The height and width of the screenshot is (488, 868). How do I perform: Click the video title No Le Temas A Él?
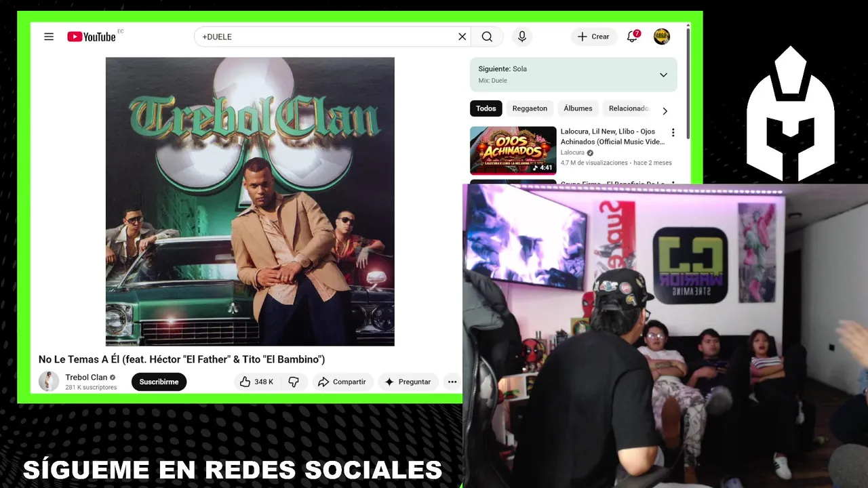click(182, 359)
